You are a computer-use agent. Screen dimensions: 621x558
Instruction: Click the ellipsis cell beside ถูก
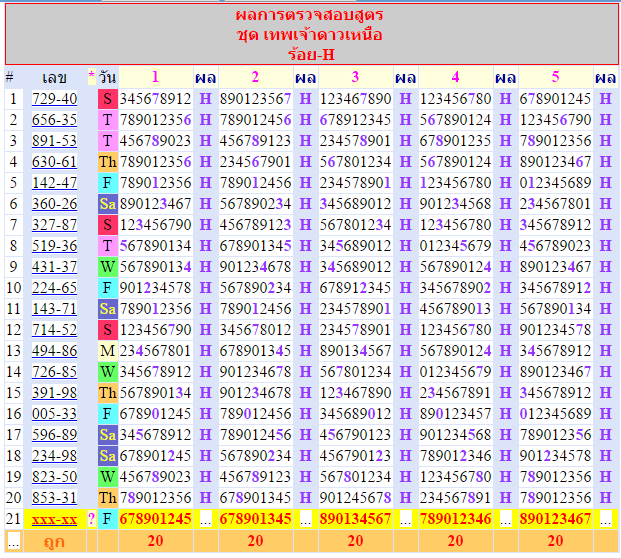[13, 542]
